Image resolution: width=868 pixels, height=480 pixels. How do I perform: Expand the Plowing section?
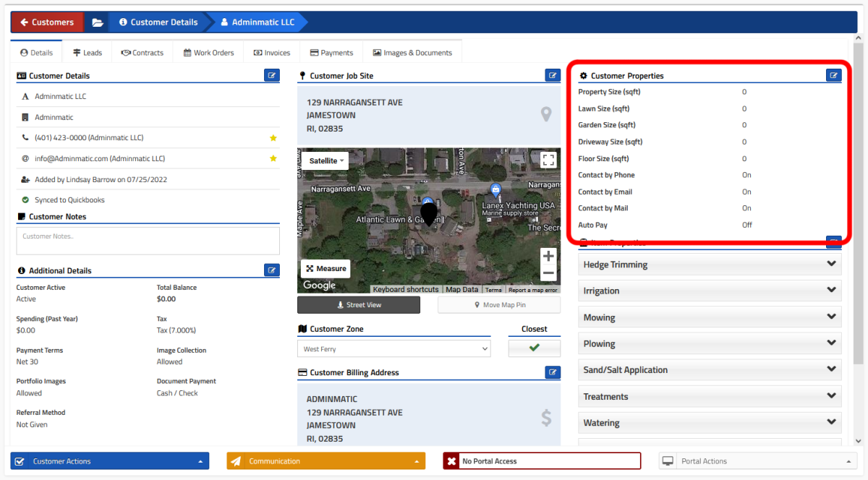(710, 343)
